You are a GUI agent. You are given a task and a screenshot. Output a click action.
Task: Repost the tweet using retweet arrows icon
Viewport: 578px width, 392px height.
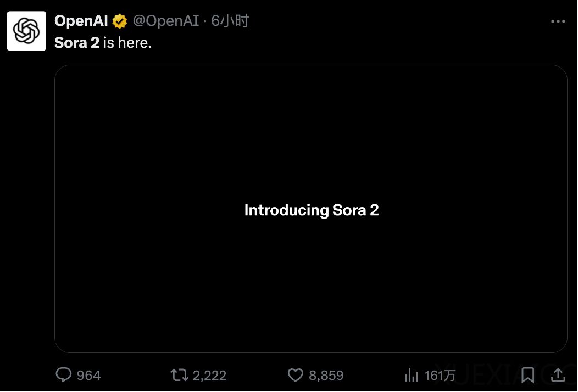point(179,375)
